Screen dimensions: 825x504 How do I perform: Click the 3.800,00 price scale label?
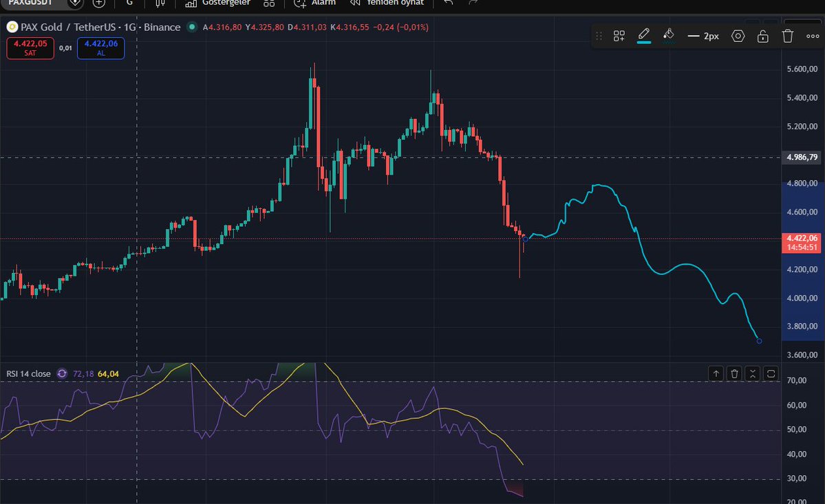point(802,327)
